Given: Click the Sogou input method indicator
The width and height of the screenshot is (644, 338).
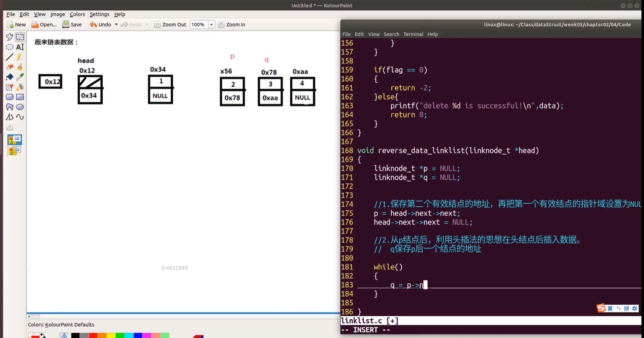Looking at the screenshot, I should 601,308.
